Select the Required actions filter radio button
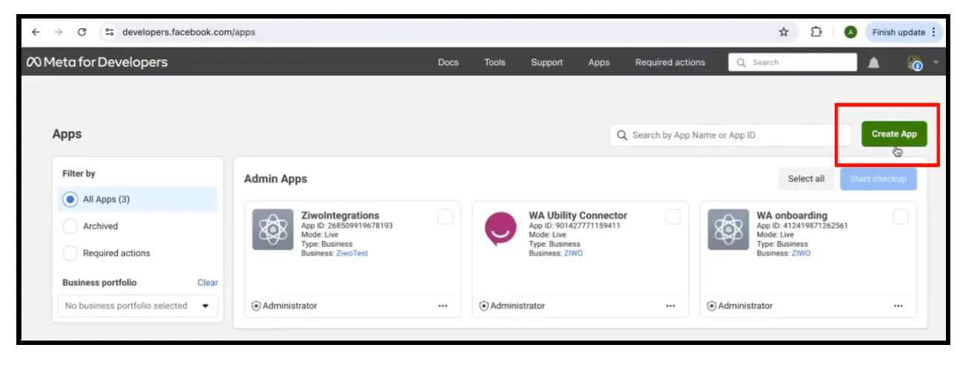The image size is (980, 365). pyautogui.click(x=70, y=253)
